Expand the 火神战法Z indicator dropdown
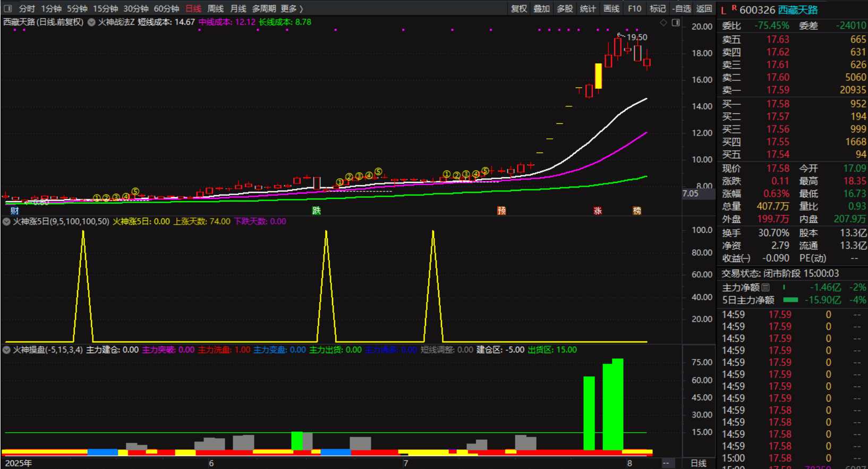The image size is (868, 469). click(92, 22)
